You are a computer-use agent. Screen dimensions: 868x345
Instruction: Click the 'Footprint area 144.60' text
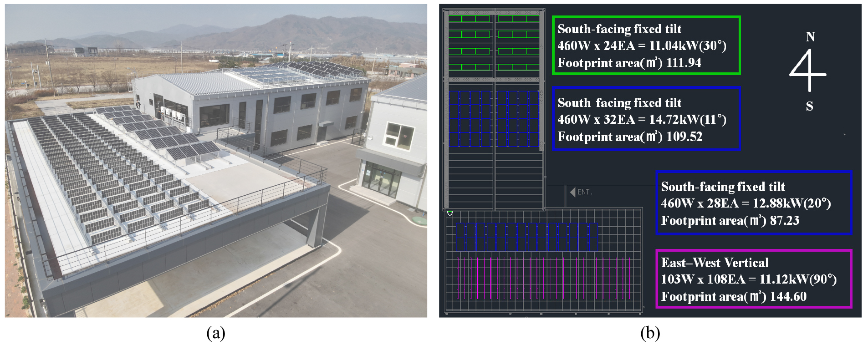(733, 297)
